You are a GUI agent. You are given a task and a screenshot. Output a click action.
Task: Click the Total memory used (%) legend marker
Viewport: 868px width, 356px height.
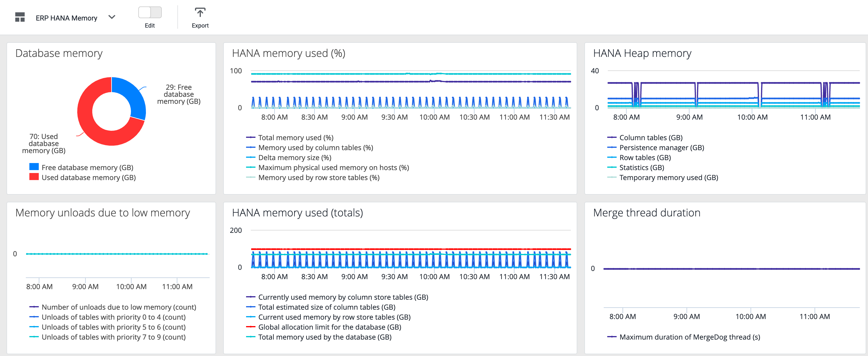251,138
